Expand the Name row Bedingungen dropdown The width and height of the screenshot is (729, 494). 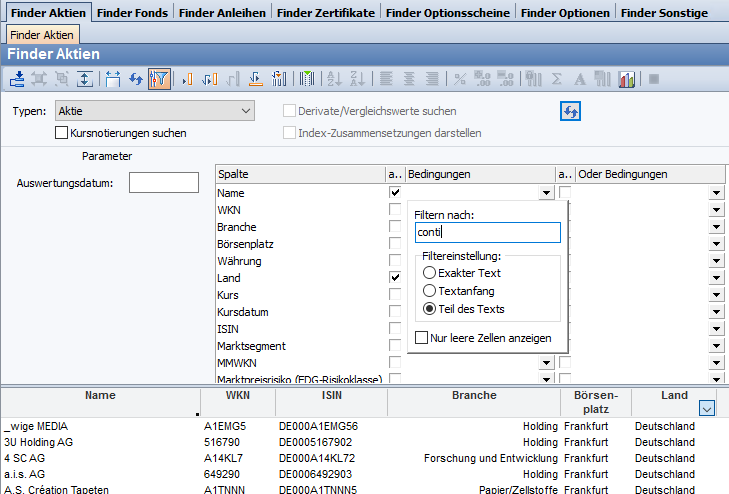(x=545, y=193)
